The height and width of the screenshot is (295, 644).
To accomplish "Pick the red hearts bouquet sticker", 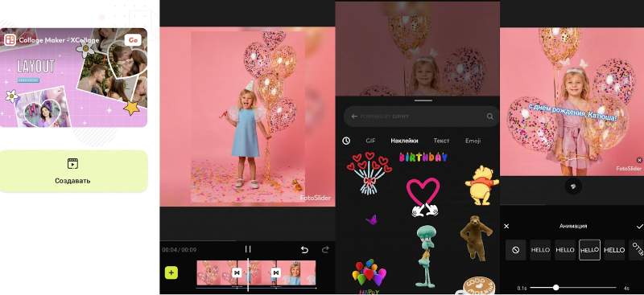I will (369, 173).
